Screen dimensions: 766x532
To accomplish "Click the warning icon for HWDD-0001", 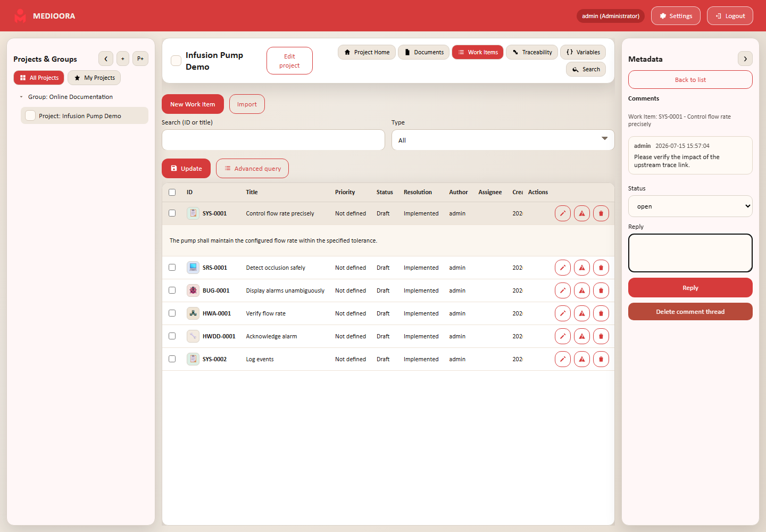I will (x=582, y=336).
